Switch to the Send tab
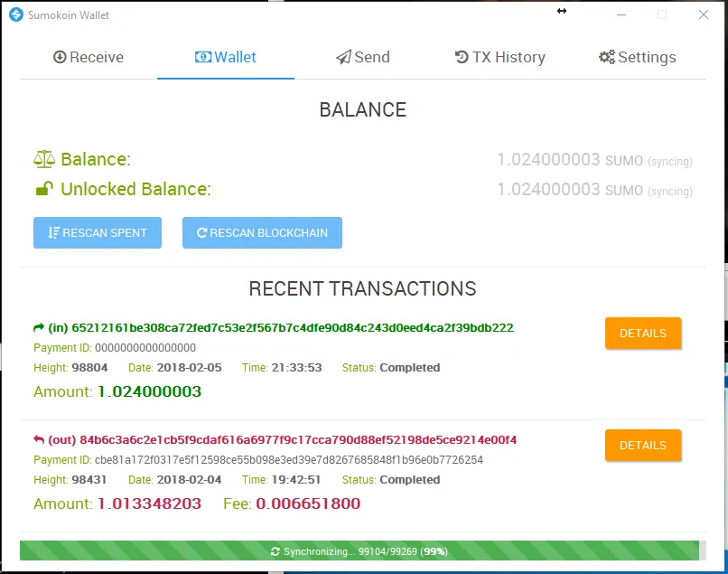The width and height of the screenshot is (728, 574). 363,57
